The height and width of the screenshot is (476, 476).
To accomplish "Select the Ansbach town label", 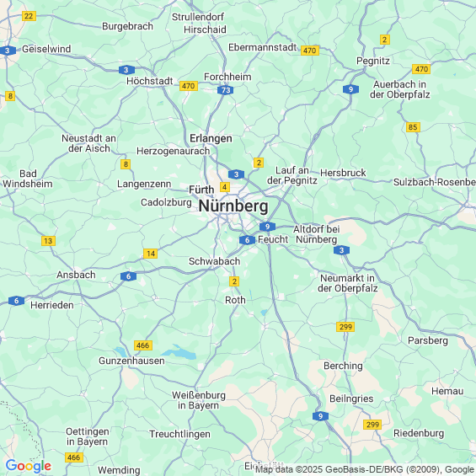I will pyautogui.click(x=76, y=275).
